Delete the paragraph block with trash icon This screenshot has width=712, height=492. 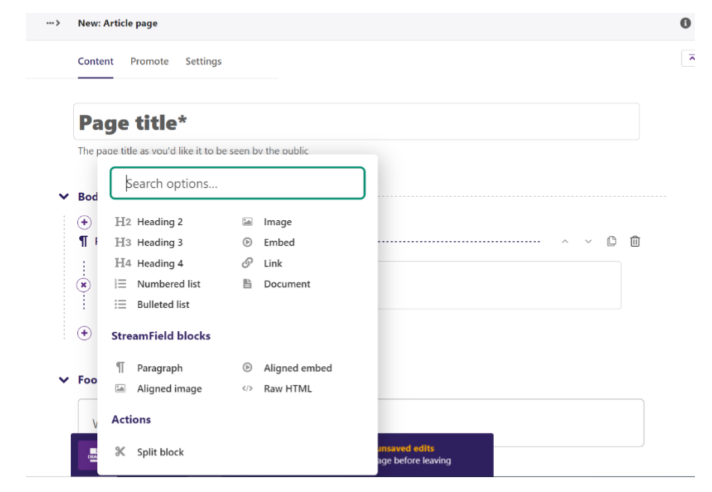[635, 241]
